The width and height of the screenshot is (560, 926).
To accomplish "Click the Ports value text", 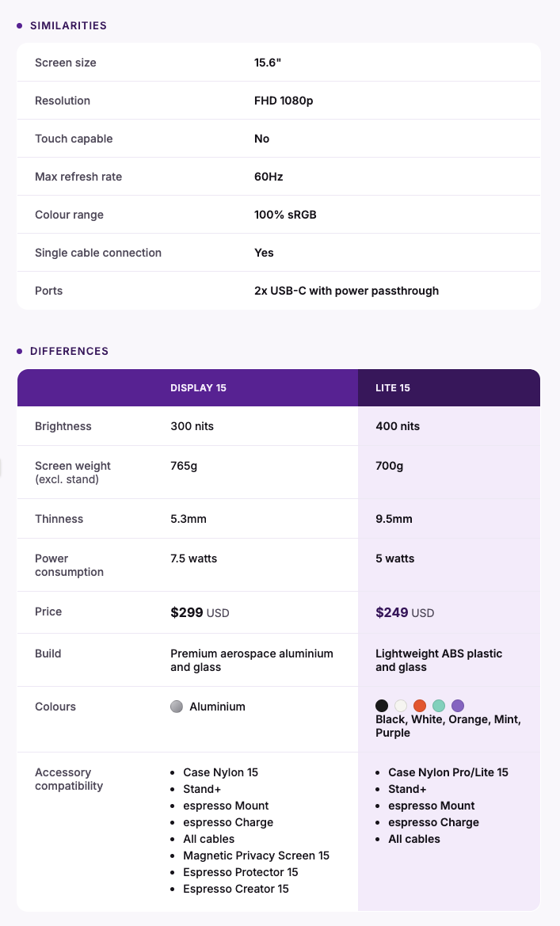I will [347, 291].
